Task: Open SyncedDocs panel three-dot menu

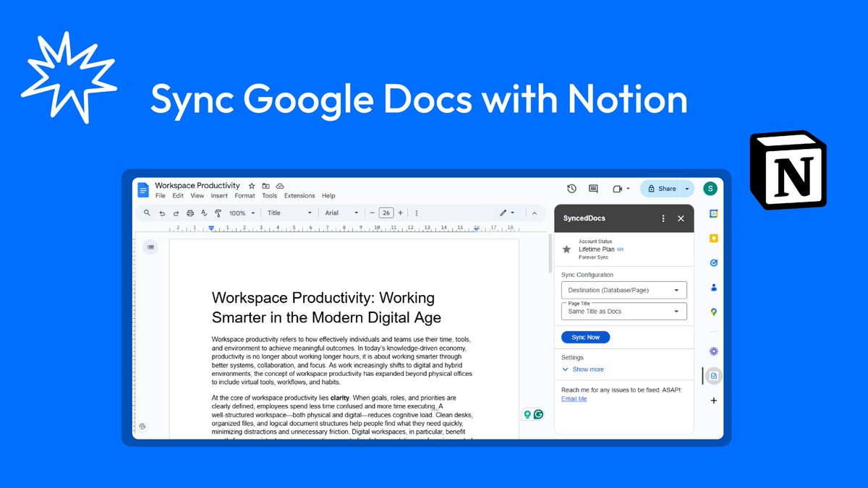Action: pyautogui.click(x=663, y=218)
